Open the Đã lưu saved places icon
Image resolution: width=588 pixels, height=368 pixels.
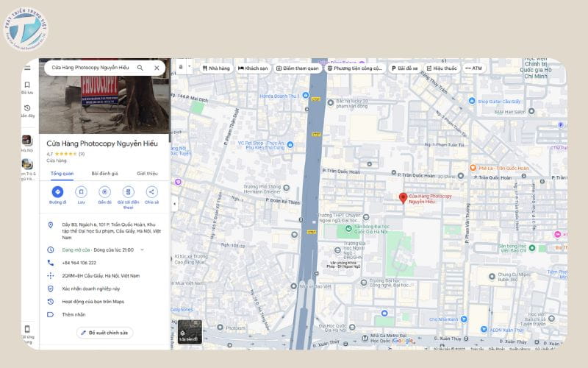click(x=27, y=85)
